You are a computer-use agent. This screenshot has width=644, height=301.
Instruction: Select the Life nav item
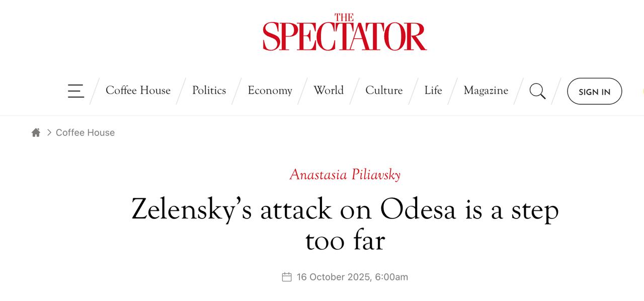[433, 91]
